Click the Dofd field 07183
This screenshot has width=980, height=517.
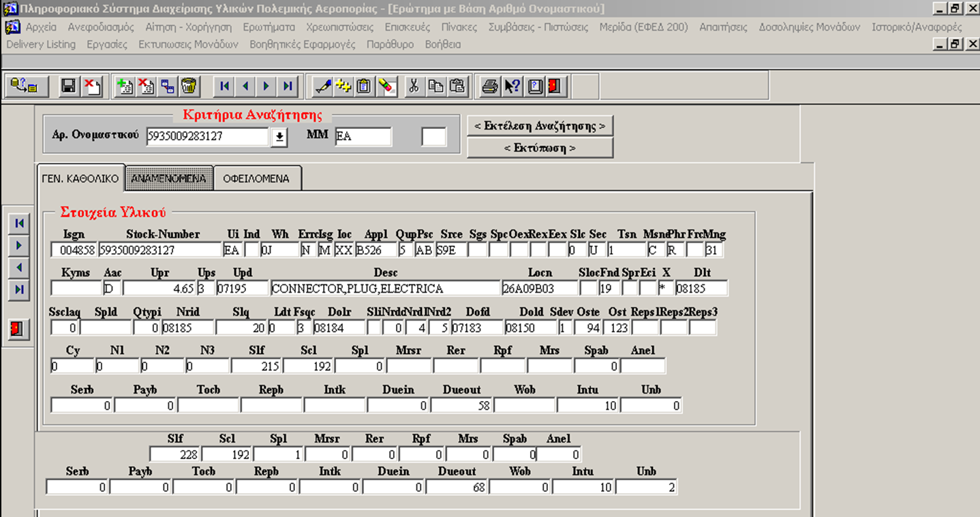(x=476, y=327)
